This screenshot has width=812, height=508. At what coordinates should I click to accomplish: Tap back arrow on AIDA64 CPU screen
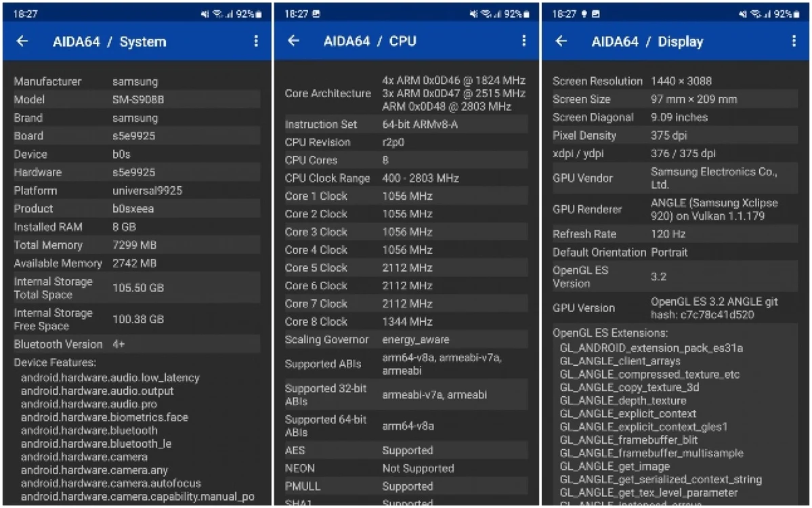(294, 41)
